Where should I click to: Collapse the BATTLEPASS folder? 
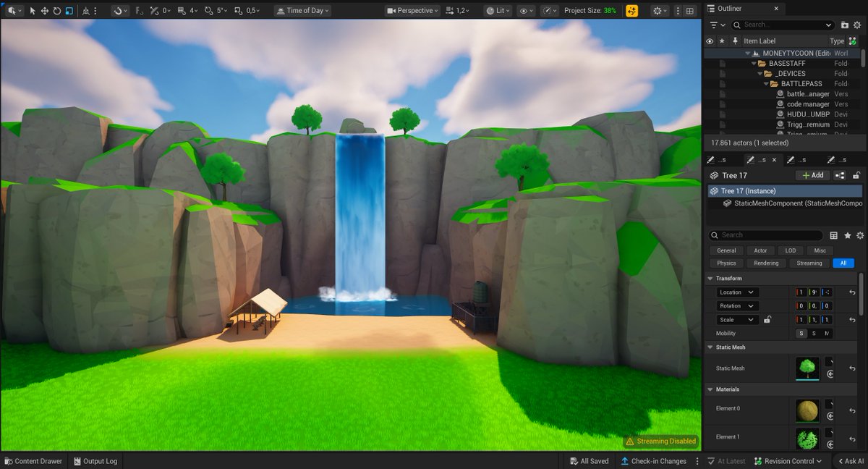pyautogui.click(x=765, y=84)
